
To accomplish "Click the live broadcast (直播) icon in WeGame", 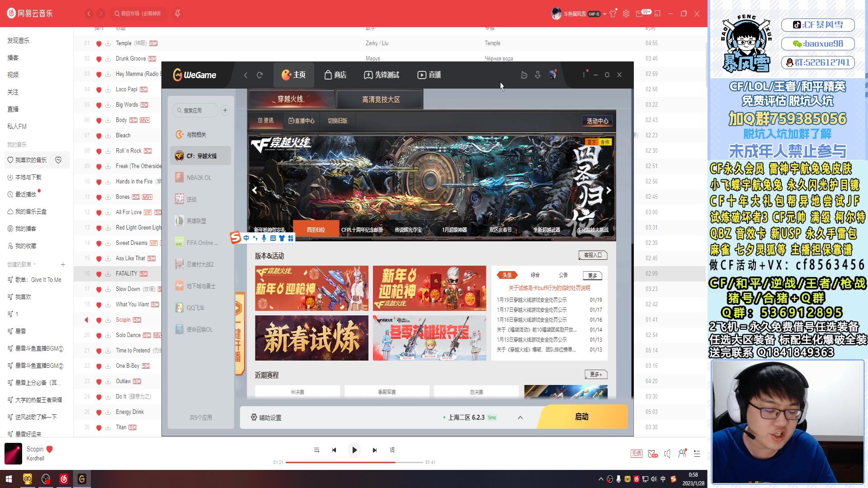I will point(429,75).
